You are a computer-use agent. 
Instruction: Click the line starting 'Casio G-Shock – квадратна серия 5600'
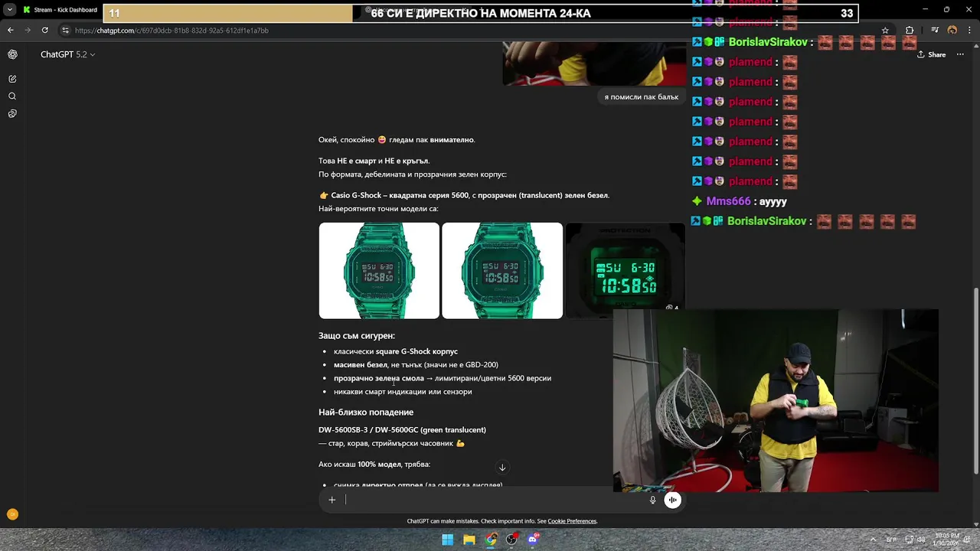[470, 195]
